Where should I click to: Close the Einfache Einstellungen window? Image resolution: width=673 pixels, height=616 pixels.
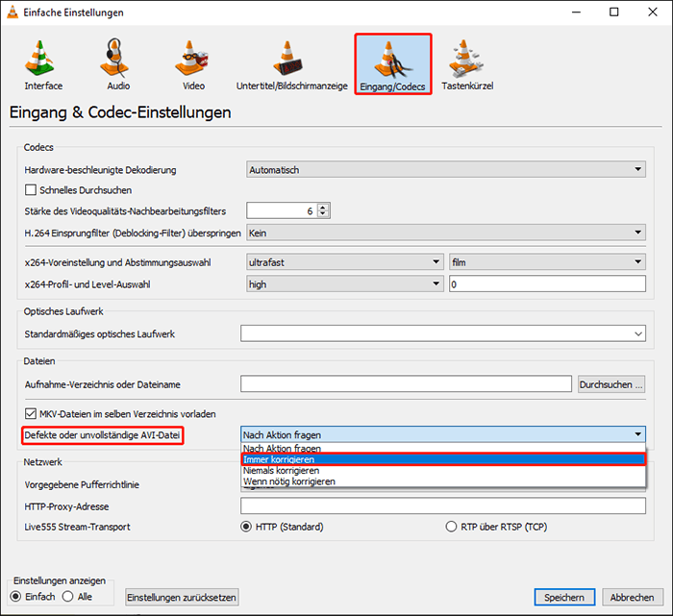click(653, 12)
